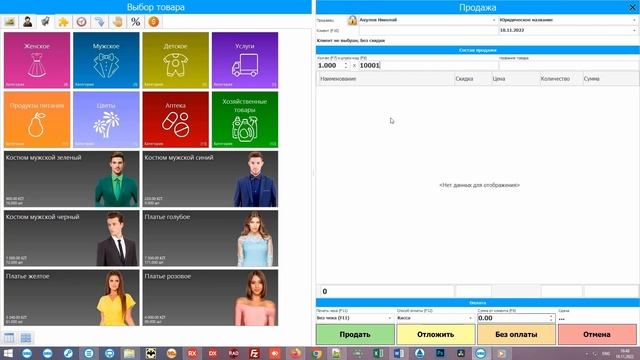Image resolution: width=640 pixels, height=360 pixels.
Task: Click the Оплата section header
Action: [478, 303]
